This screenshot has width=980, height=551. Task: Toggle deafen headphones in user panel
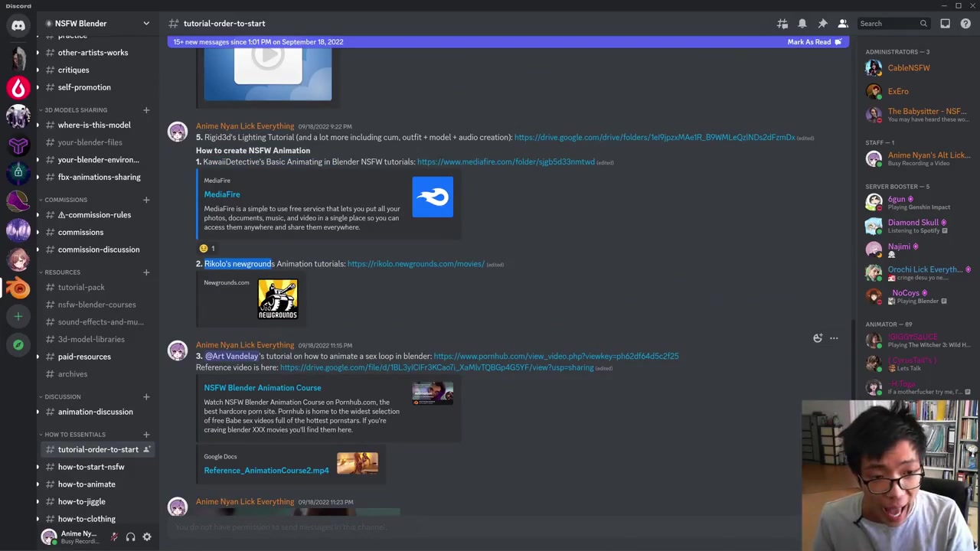pos(130,537)
